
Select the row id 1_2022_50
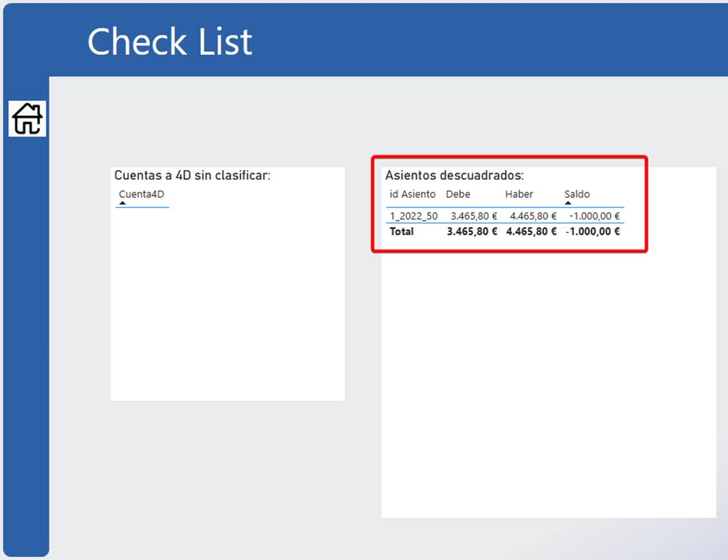pos(413,216)
